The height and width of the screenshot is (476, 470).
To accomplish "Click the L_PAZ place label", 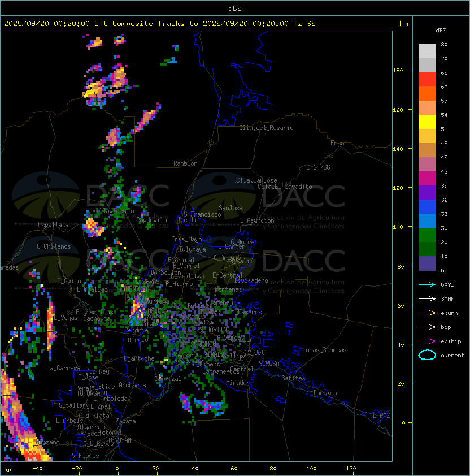I will coord(381,416).
